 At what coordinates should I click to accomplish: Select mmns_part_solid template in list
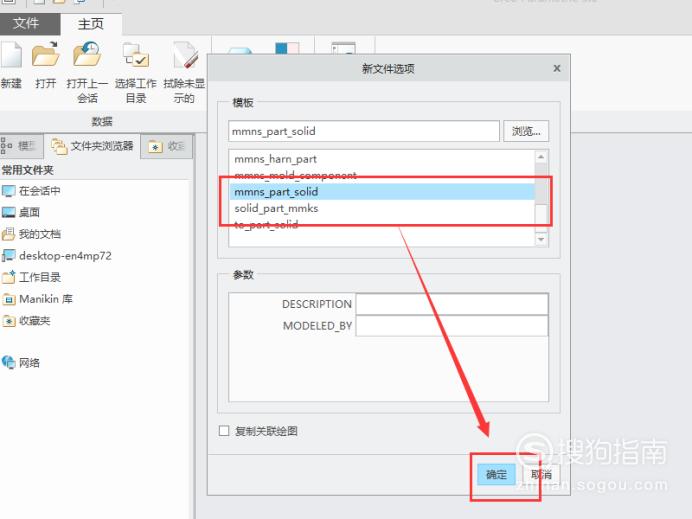tap(382, 192)
